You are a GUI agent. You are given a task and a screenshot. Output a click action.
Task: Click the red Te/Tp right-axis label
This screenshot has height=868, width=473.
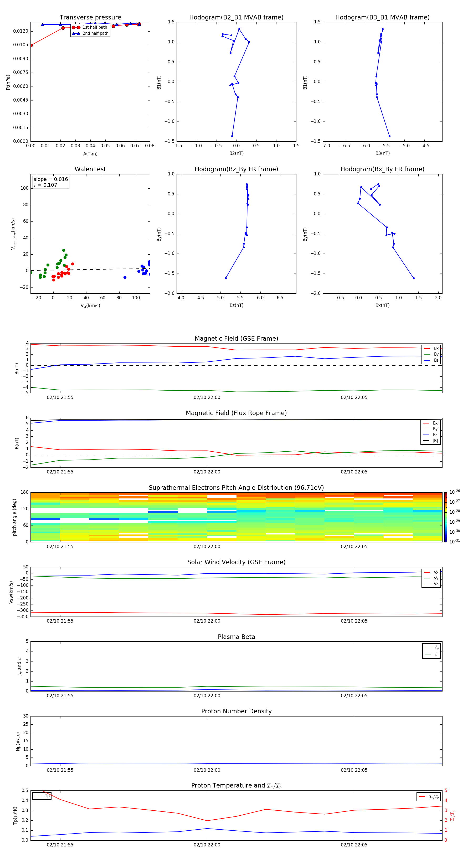click(x=453, y=815)
